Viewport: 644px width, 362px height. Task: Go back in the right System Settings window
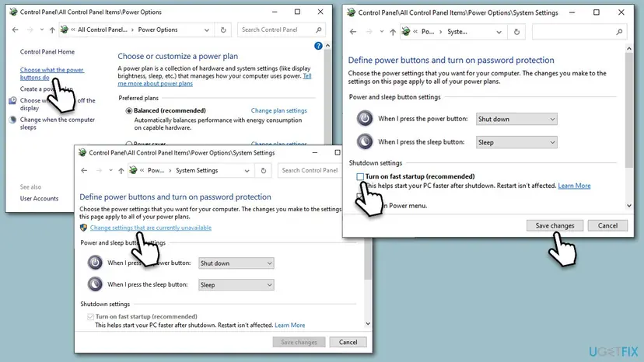[x=353, y=32]
